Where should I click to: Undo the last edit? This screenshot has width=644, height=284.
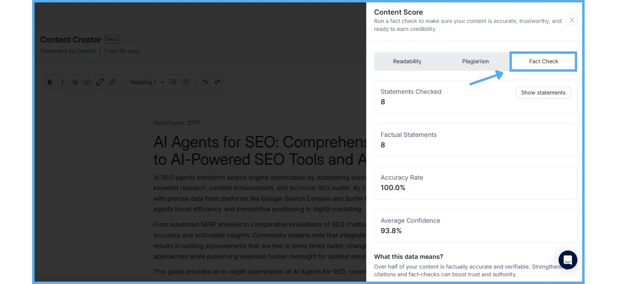[x=205, y=82]
